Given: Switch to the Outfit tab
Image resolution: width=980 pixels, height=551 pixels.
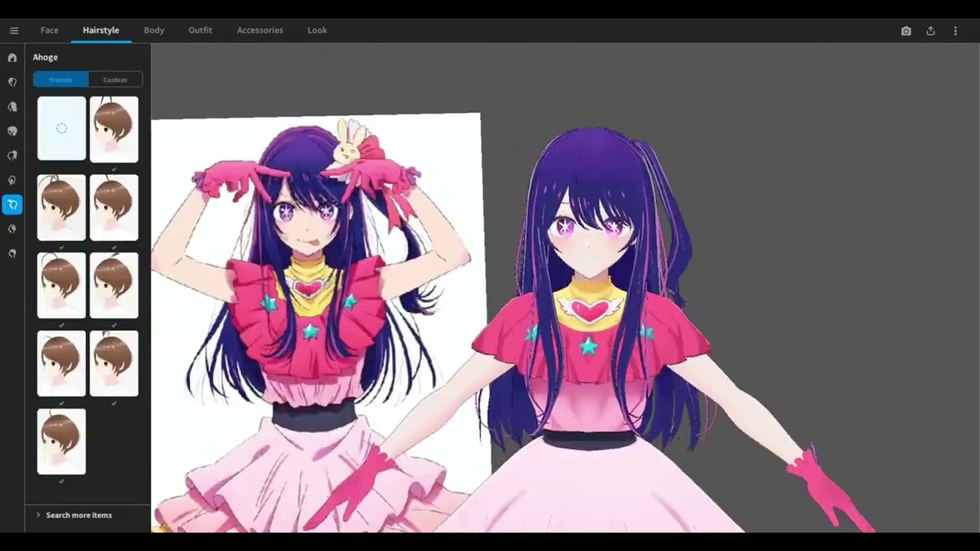Looking at the screenshot, I should [201, 30].
